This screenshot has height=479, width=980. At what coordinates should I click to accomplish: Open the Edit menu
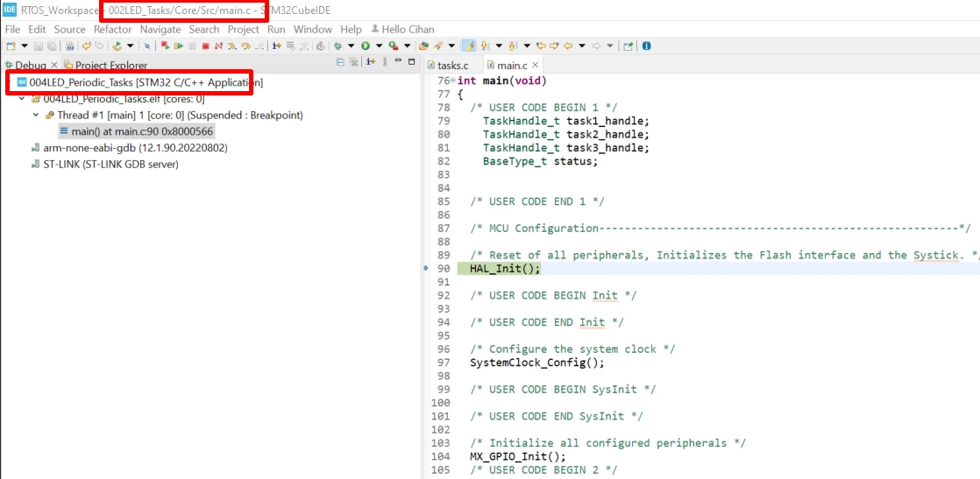[x=37, y=30]
